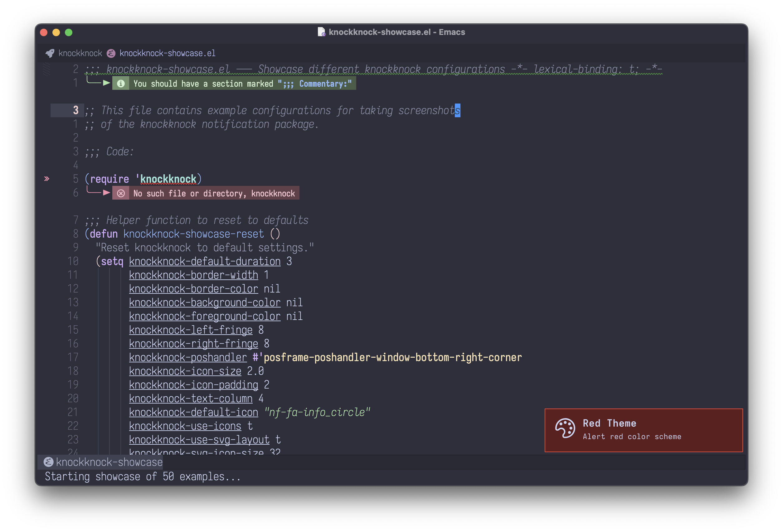This screenshot has height=532, width=783.
Task: Click the 'setq' keyword
Action: (x=112, y=261)
